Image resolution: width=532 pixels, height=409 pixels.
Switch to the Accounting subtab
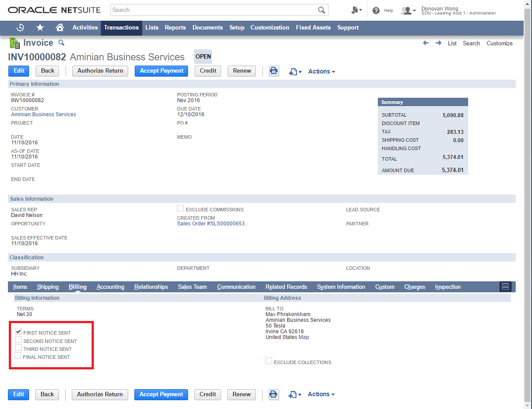click(x=111, y=287)
